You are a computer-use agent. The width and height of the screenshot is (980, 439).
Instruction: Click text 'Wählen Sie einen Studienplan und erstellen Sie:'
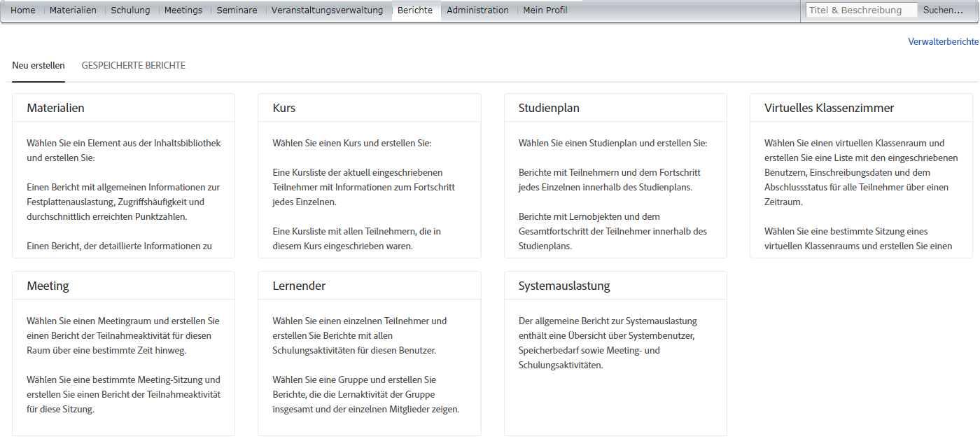tap(612, 143)
